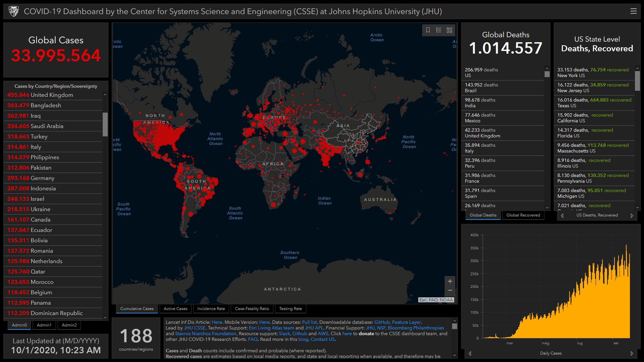
Task: Click the JHU shield logo
Action: click(x=14, y=11)
